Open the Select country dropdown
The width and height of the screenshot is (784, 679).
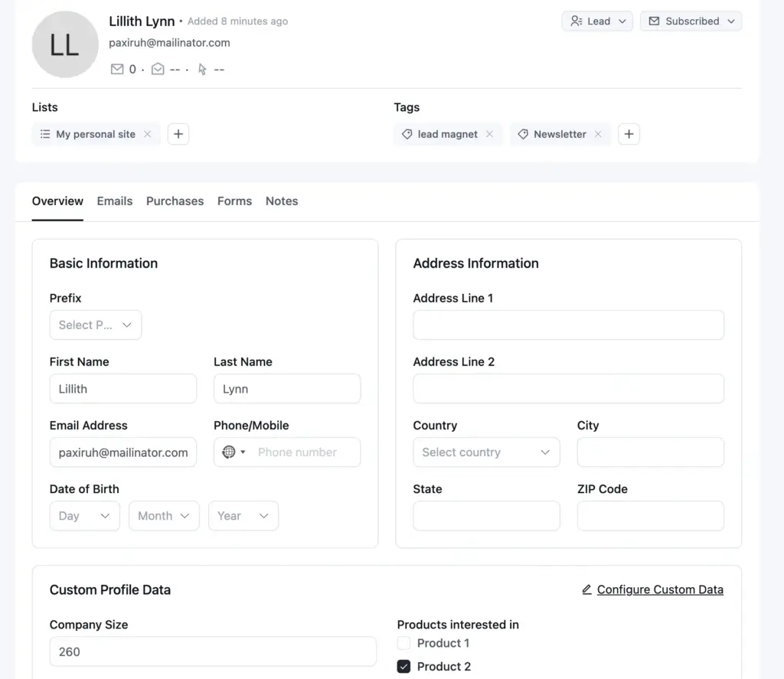pyautogui.click(x=486, y=452)
